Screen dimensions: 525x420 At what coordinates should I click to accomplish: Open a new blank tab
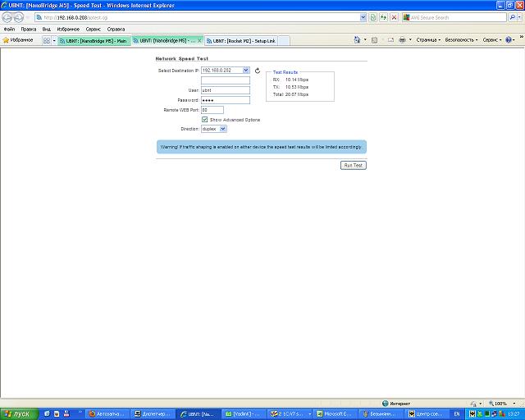coord(284,41)
